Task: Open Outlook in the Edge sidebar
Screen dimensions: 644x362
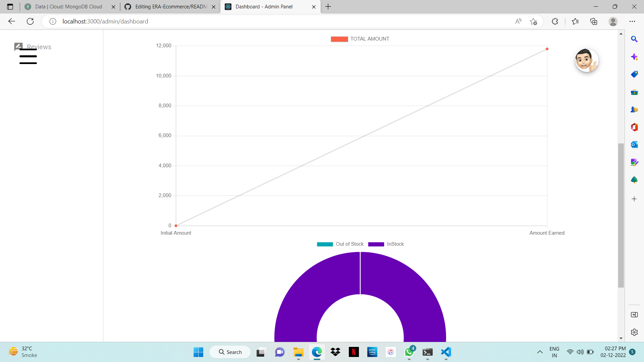Action: [634, 145]
